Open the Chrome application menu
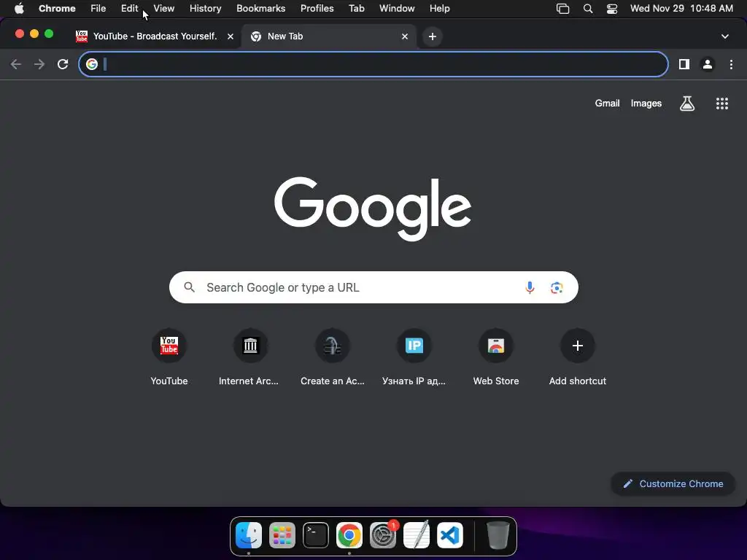 point(57,9)
